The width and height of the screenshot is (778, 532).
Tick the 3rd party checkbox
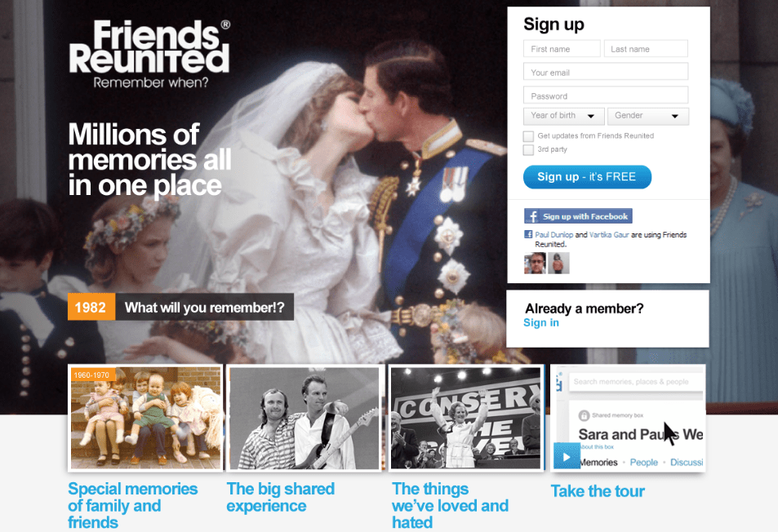tap(528, 150)
